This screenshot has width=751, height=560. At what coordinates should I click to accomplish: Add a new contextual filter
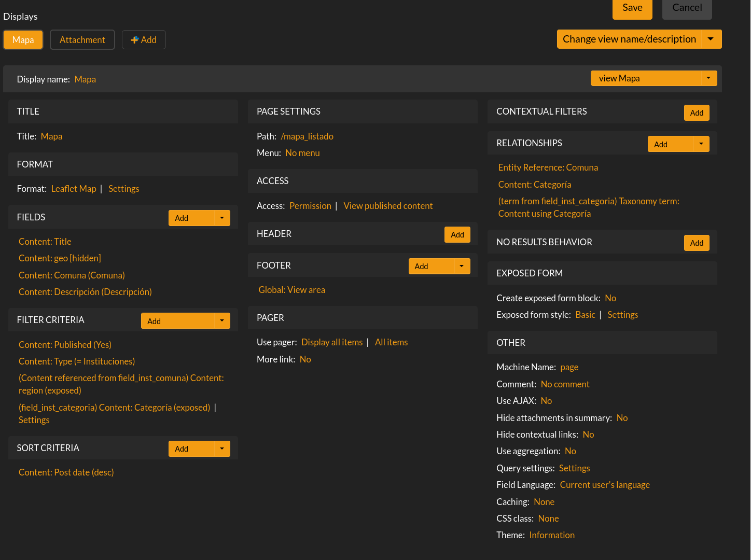click(697, 113)
